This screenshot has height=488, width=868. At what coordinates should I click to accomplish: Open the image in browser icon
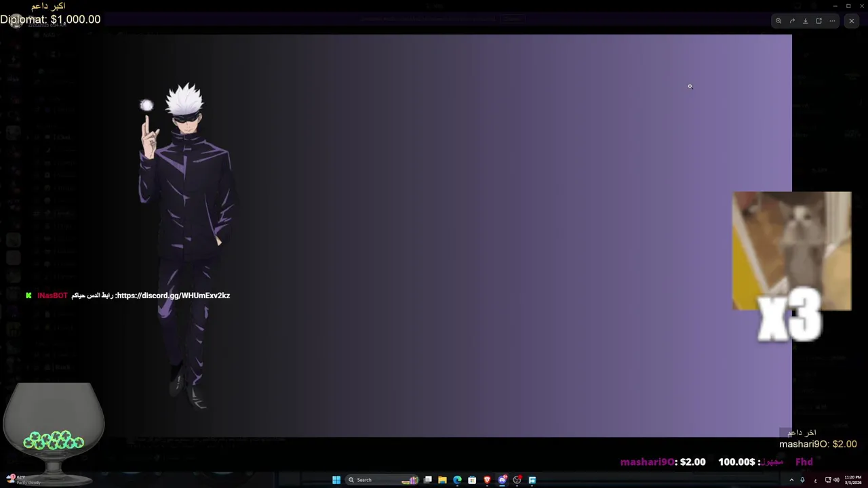tap(818, 21)
